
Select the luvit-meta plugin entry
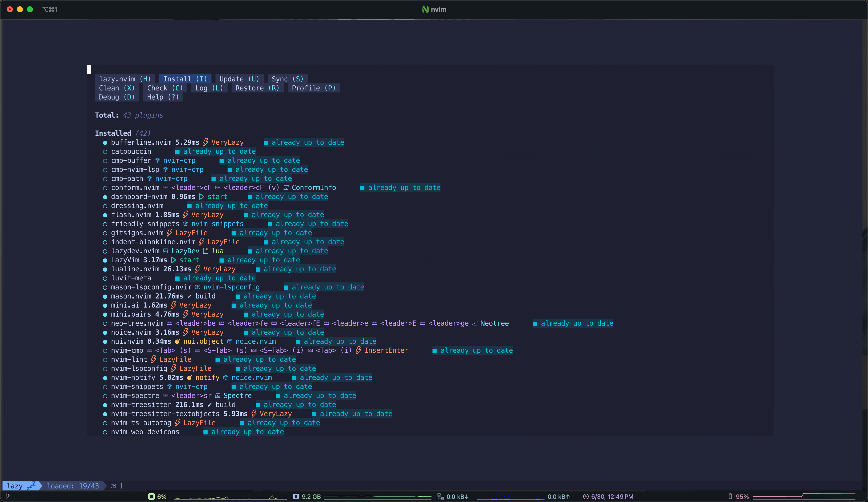(x=131, y=278)
